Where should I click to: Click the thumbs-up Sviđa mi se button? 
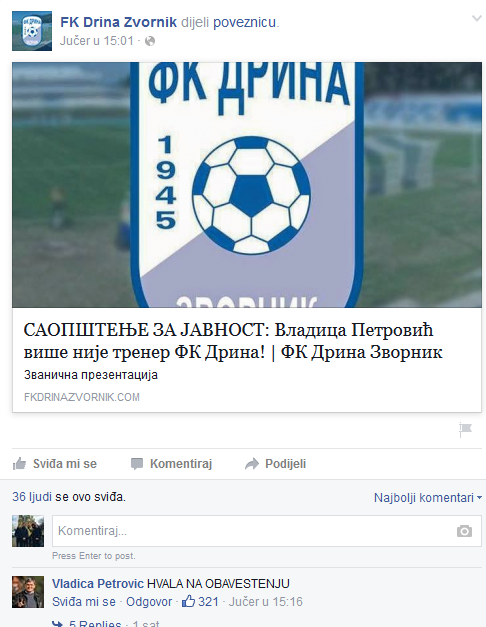coord(55,464)
